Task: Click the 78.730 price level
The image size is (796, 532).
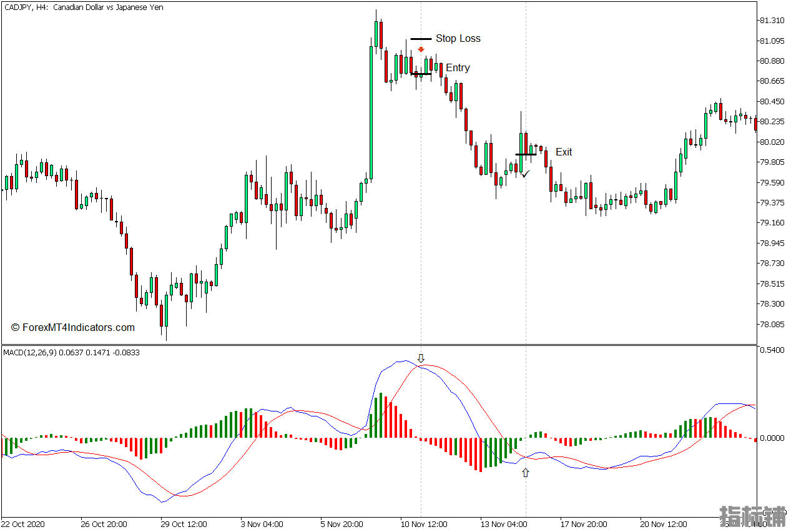Action: pos(772,264)
